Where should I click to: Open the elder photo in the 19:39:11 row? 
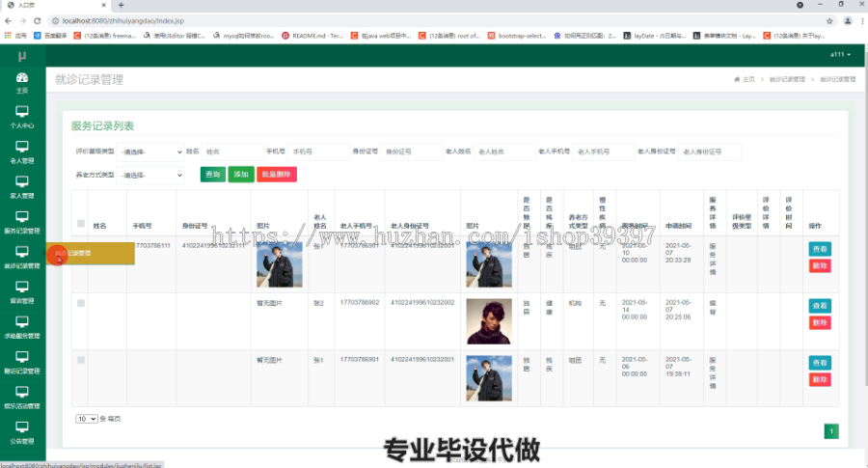pos(489,378)
